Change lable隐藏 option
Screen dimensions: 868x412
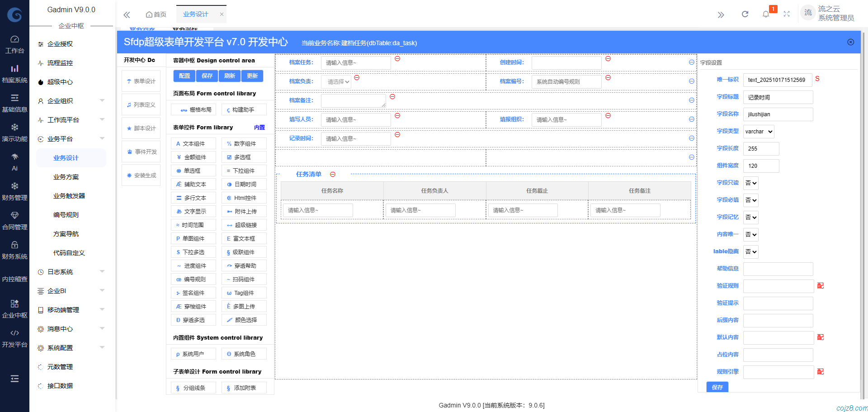click(750, 251)
